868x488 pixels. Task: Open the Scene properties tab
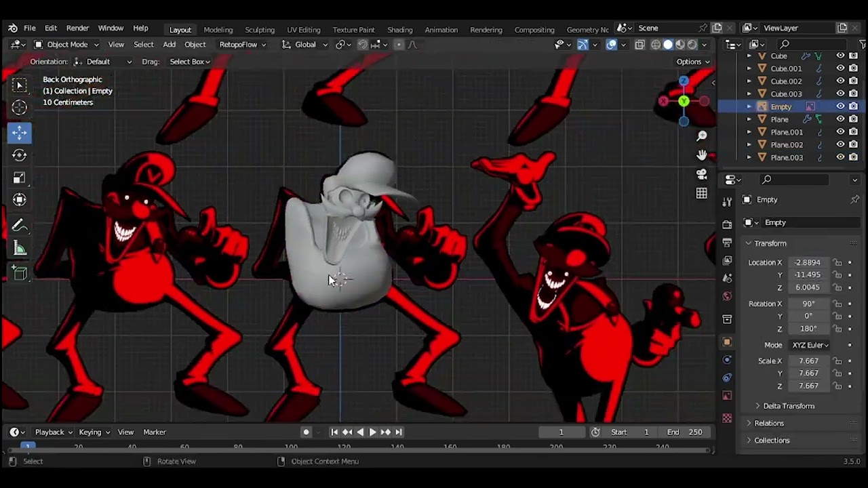point(727,278)
